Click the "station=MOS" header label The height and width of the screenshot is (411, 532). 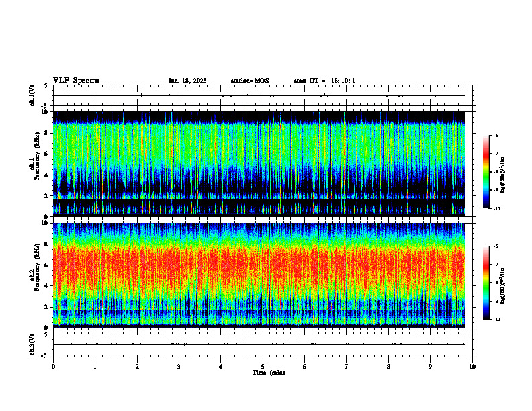(x=250, y=81)
